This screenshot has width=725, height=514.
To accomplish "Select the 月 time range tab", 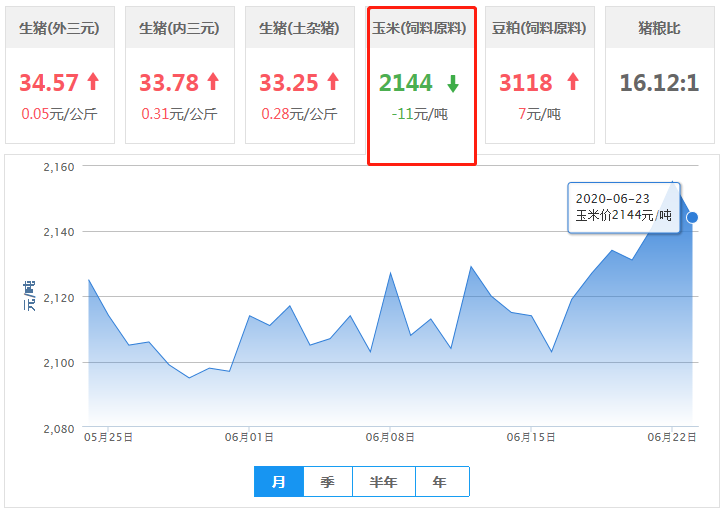I will [279, 482].
